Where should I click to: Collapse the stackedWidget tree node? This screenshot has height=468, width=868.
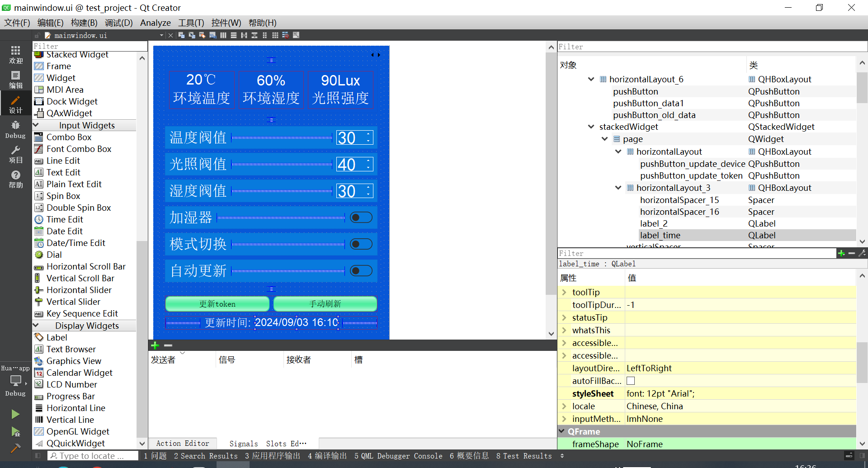click(x=591, y=127)
